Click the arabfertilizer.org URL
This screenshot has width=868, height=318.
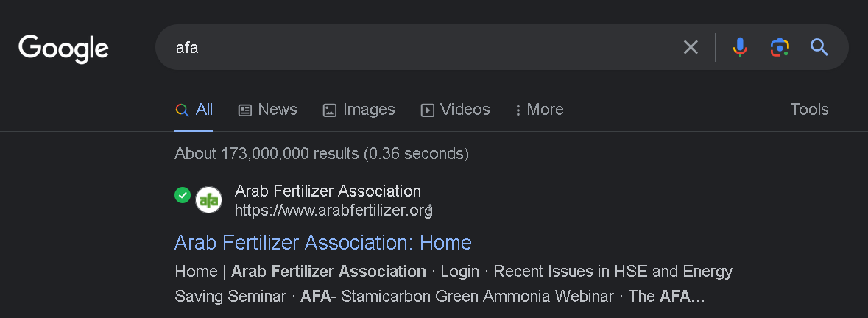[x=332, y=211]
